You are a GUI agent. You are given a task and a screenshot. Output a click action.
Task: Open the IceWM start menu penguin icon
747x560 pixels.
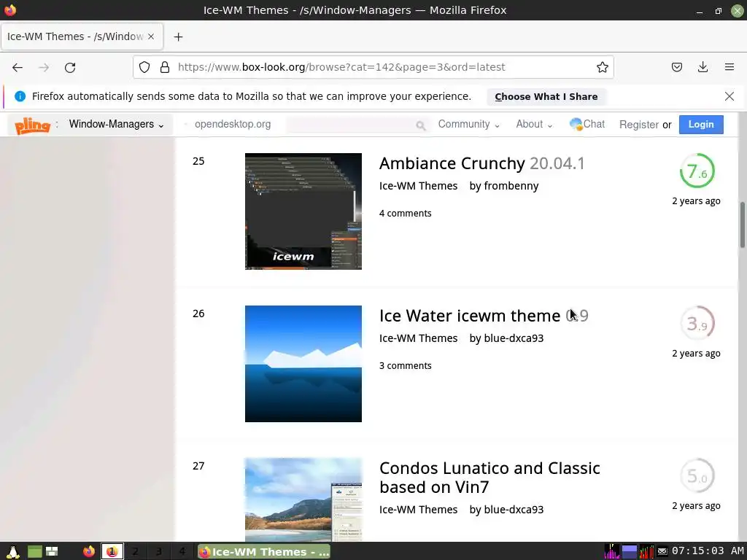[13, 551]
